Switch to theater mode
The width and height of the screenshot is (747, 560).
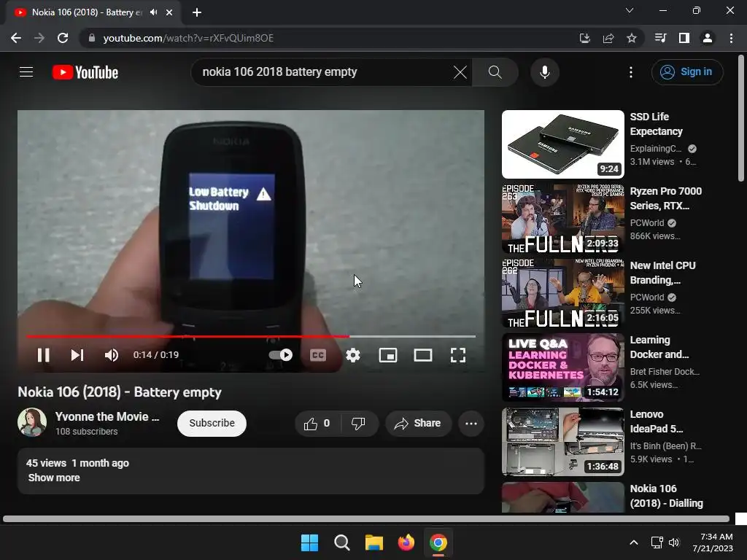pos(423,355)
